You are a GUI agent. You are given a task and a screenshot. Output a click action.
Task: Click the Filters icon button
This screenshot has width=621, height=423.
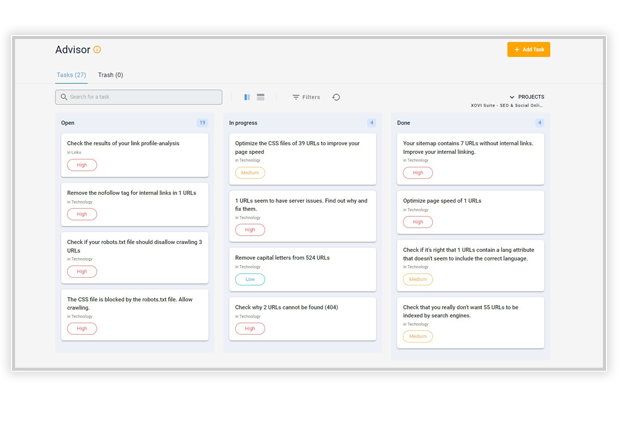296,97
